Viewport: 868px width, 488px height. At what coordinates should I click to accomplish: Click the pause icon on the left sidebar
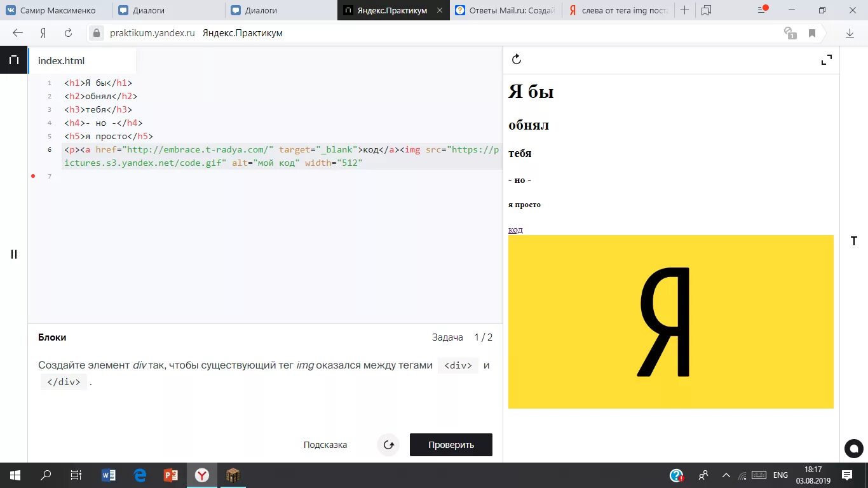(14, 254)
